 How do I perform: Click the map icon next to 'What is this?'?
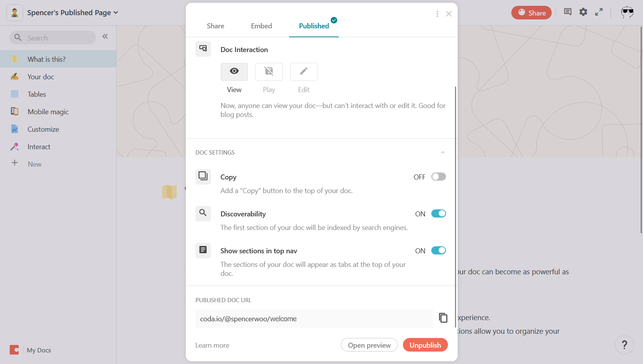pos(15,59)
